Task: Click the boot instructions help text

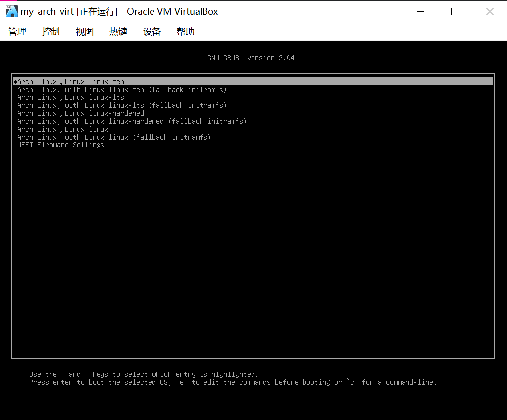Action: click(x=233, y=378)
